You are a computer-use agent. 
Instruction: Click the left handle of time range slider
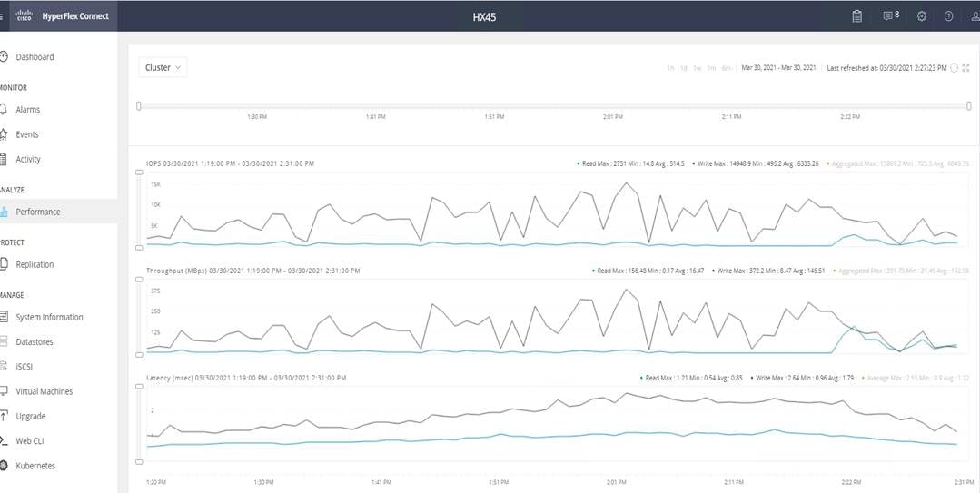coord(139,105)
